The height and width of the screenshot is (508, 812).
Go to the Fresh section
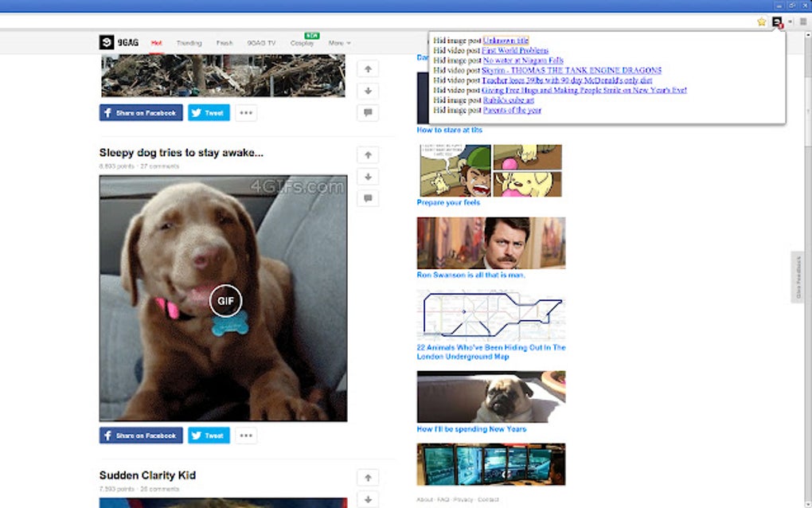[224, 42]
